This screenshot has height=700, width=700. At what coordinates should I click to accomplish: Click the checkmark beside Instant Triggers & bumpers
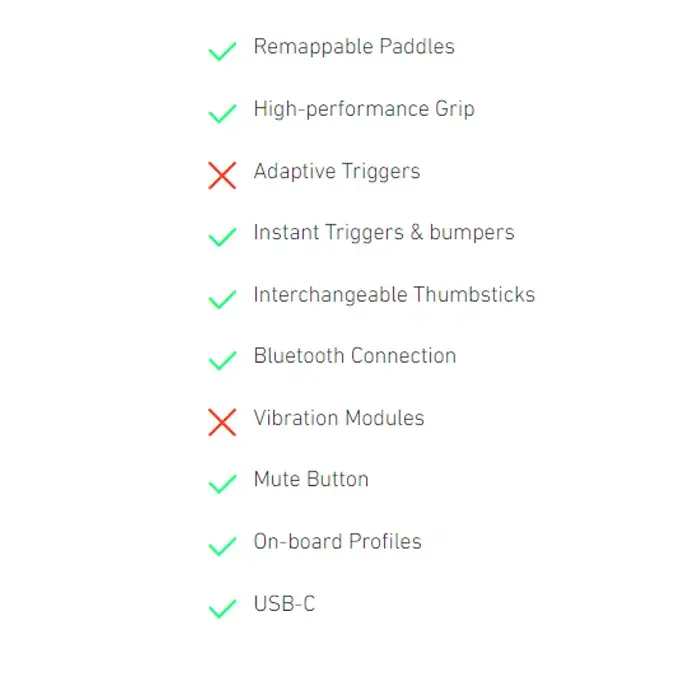222,237
